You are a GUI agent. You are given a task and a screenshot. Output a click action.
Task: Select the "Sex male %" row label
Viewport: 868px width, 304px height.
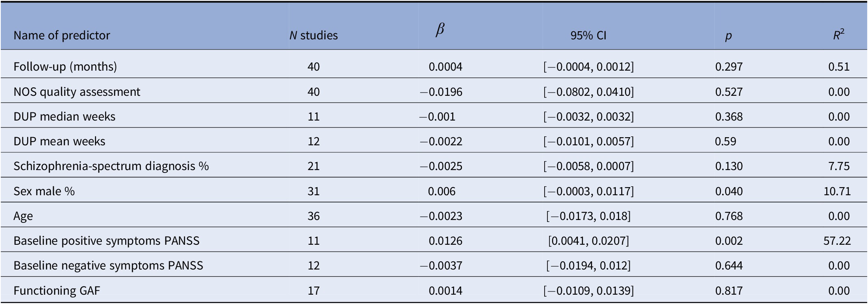(x=44, y=191)
